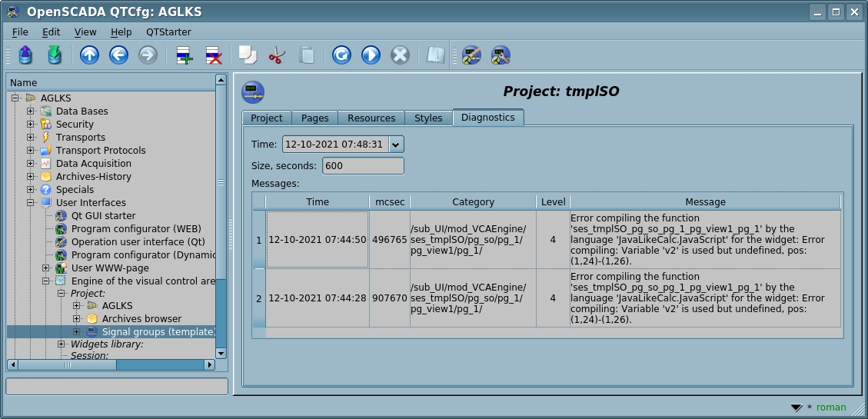868x419 pixels.
Task: Expand the Data Bases tree node
Action: click(x=31, y=111)
